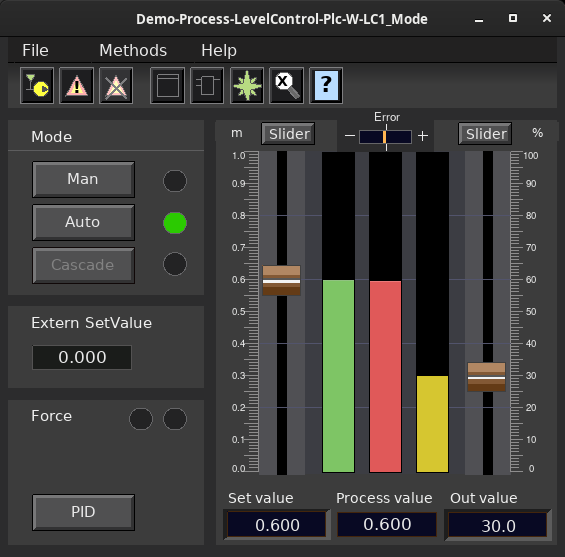The height and width of the screenshot is (557, 565).
Task: Click the set value slider handle
Action: pyautogui.click(x=281, y=281)
